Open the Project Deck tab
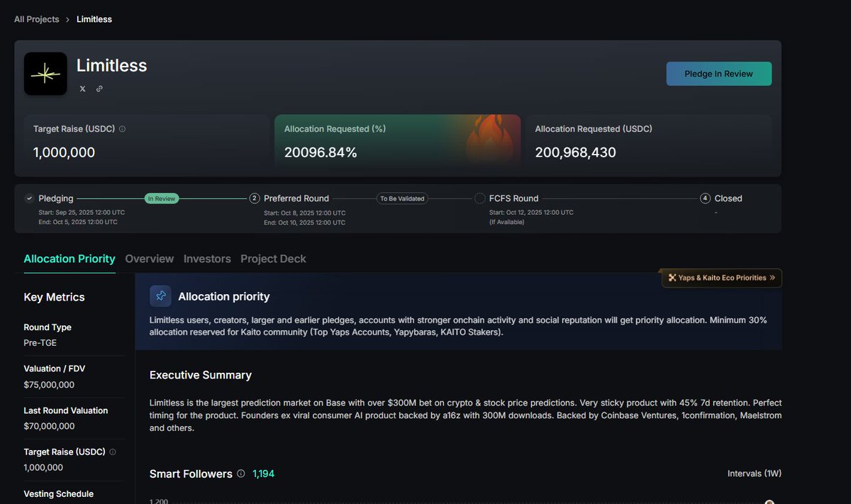The width and height of the screenshot is (851, 504). coord(273,259)
